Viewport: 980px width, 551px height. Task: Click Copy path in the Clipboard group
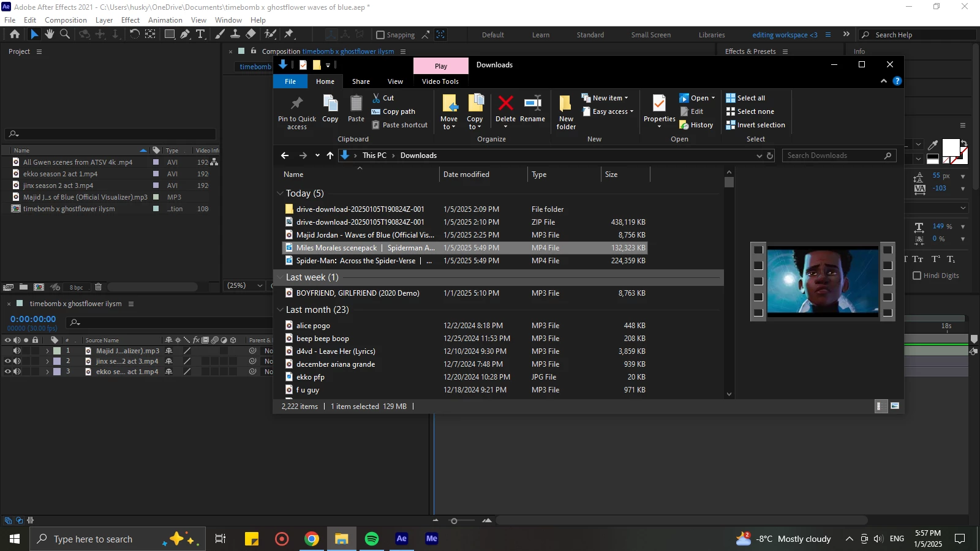click(x=393, y=111)
